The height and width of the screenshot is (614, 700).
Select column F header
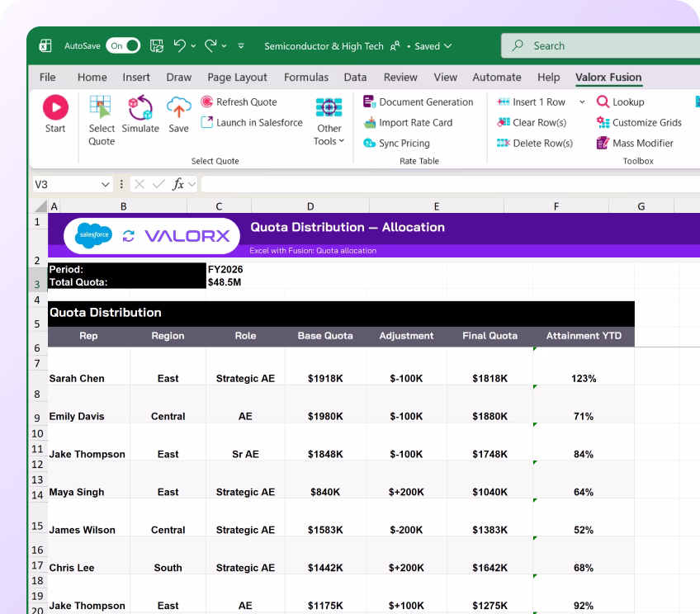556,206
